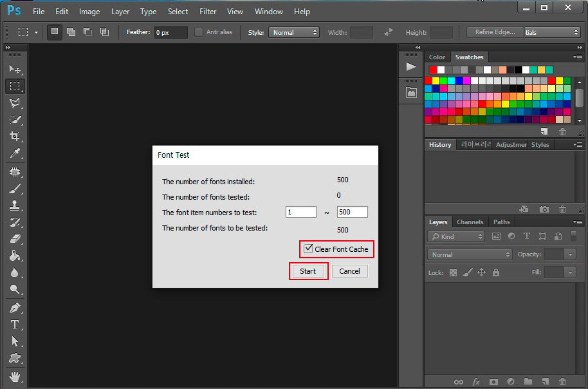Open the Style Normal dropdown
Image resolution: width=588 pixels, height=389 pixels.
(x=293, y=32)
